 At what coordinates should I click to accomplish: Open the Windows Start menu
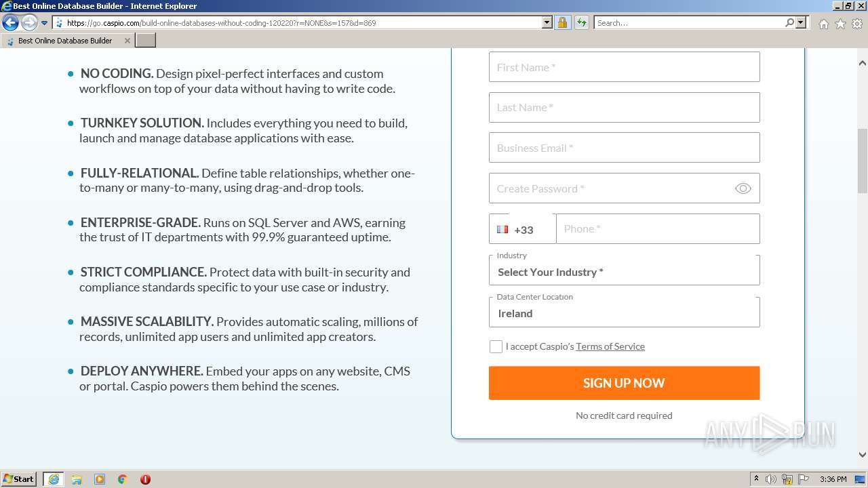pos(19,479)
